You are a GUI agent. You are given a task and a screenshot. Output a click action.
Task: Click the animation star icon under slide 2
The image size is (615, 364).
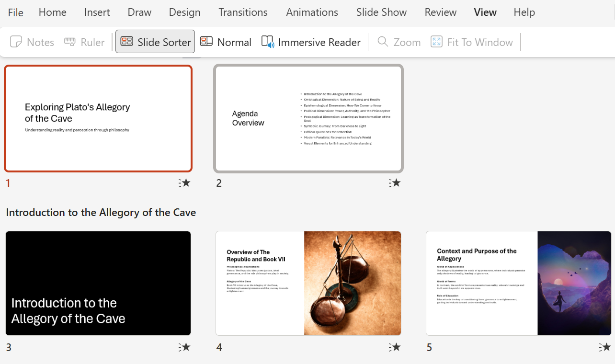coord(395,183)
